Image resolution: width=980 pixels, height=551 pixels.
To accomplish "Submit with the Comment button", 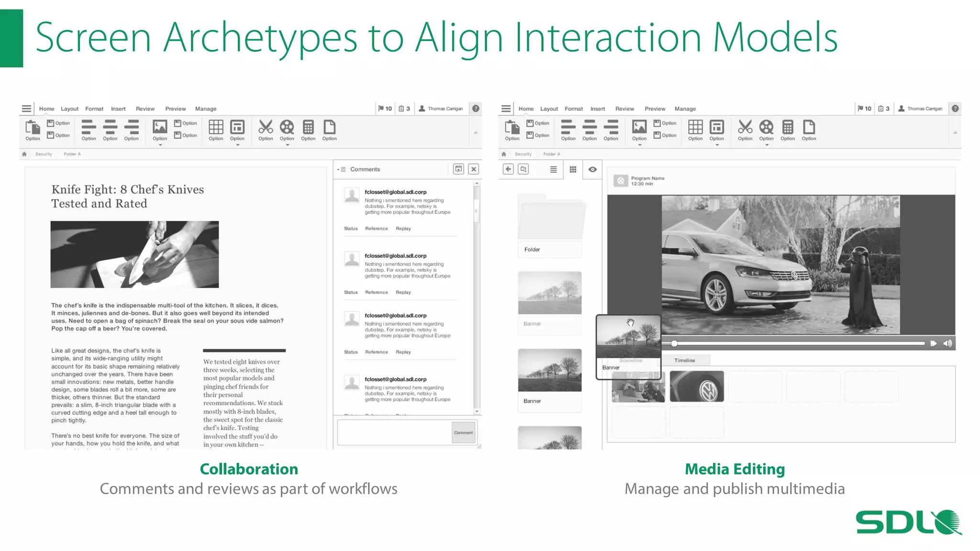I will tap(463, 432).
